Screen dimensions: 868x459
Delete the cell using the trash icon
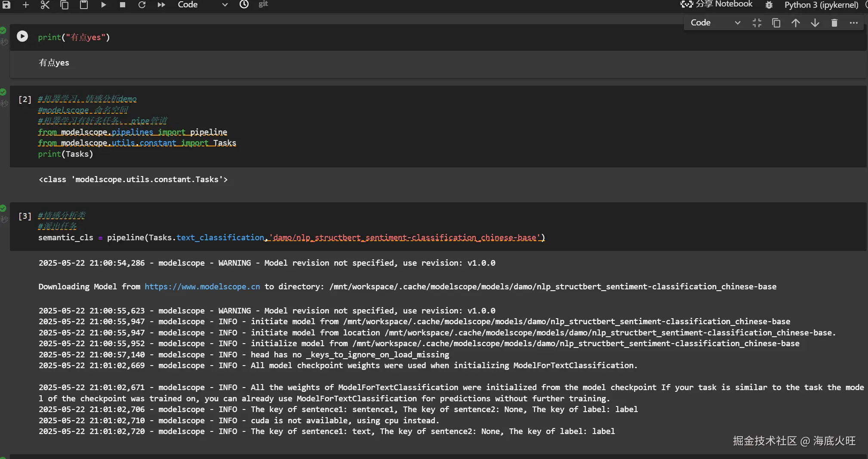click(x=834, y=23)
